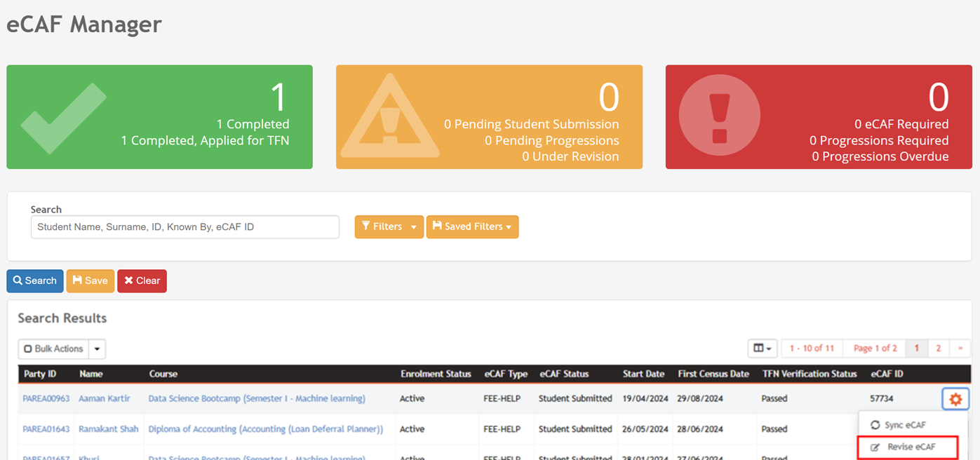This screenshot has height=460, width=980.
Task: Select Sync eCAF from the menu
Action: point(905,425)
